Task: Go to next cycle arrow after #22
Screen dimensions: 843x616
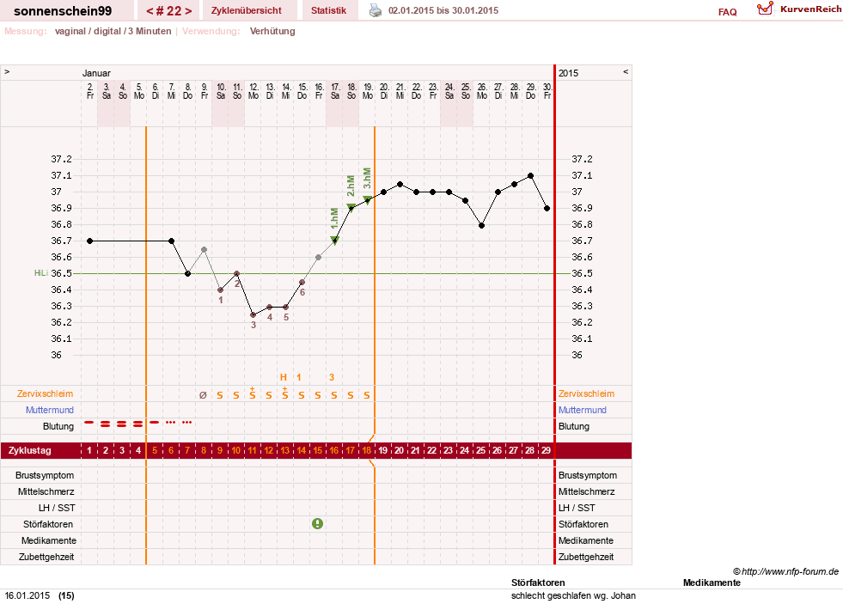Action: [187, 11]
